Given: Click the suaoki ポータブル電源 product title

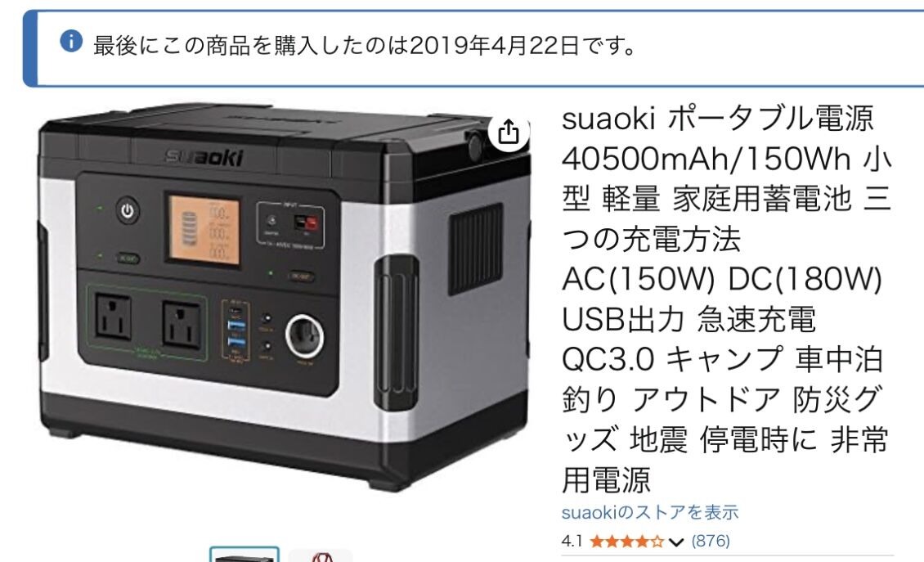Looking at the screenshot, I should click(x=724, y=298).
